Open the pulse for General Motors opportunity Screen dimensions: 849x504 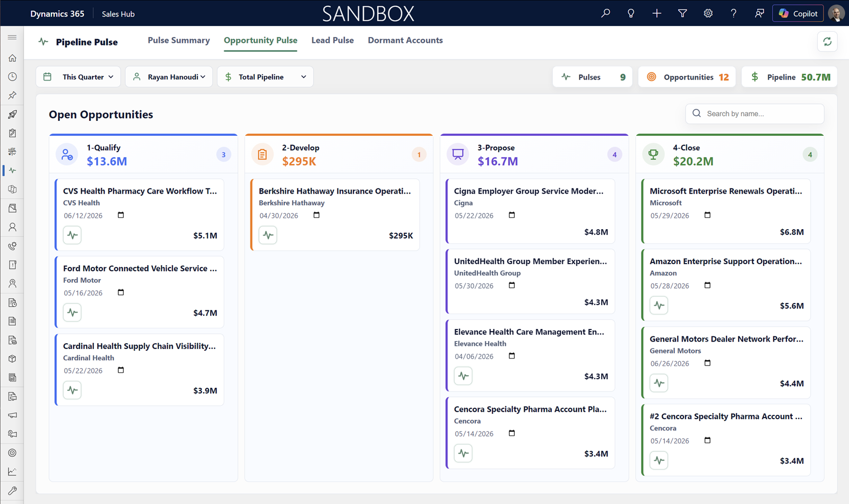[x=659, y=383]
